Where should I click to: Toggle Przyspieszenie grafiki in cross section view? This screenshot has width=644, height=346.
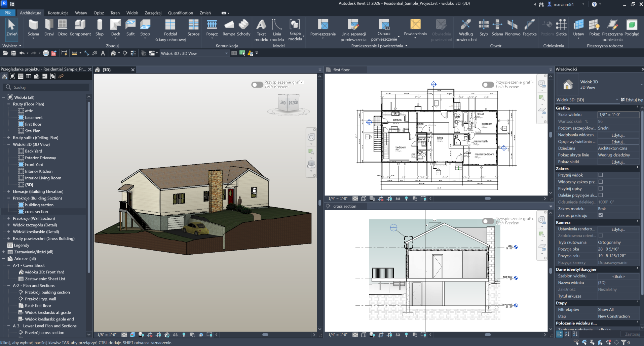tap(488, 221)
